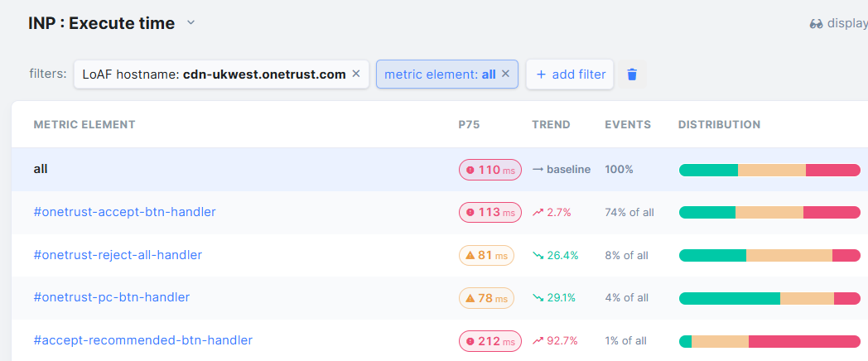Click the 81 ms warning badge
Screen dimensions: 868x361
click(x=486, y=255)
